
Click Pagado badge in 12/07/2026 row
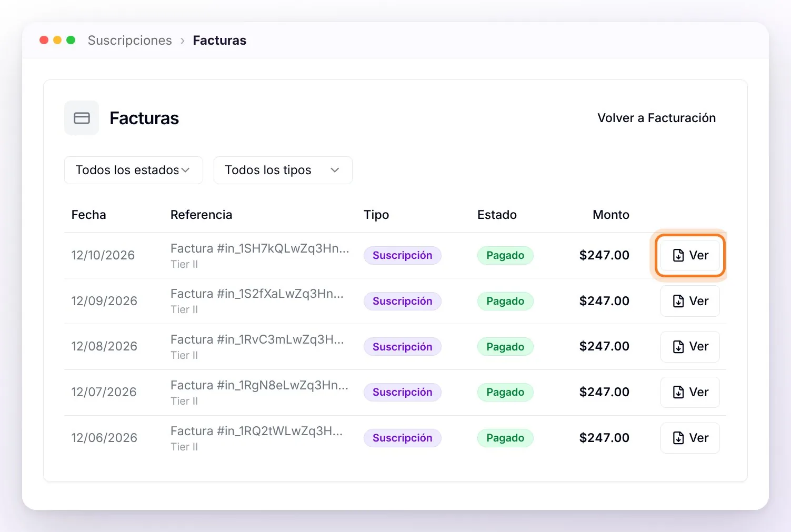505,392
